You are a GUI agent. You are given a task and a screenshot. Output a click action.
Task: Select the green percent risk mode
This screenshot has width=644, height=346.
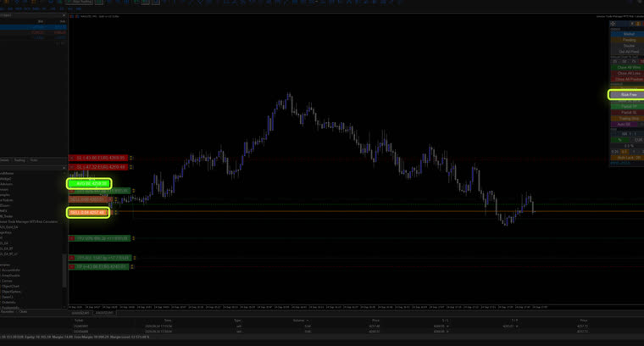619,140
